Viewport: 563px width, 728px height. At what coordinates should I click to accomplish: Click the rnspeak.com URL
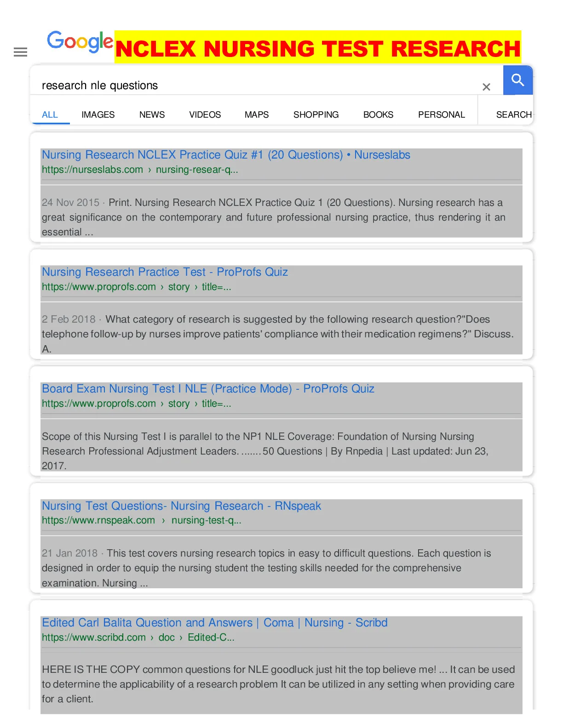pos(141,520)
